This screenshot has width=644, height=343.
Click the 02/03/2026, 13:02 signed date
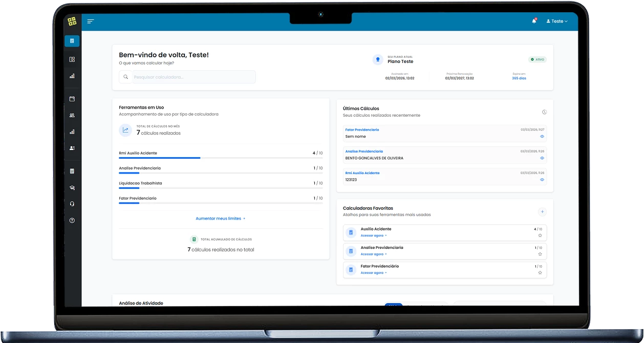(400, 78)
